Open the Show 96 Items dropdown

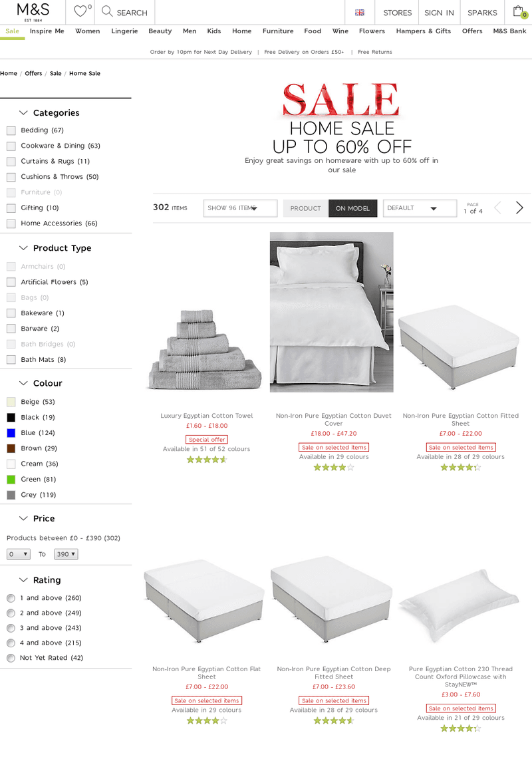[241, 208]
